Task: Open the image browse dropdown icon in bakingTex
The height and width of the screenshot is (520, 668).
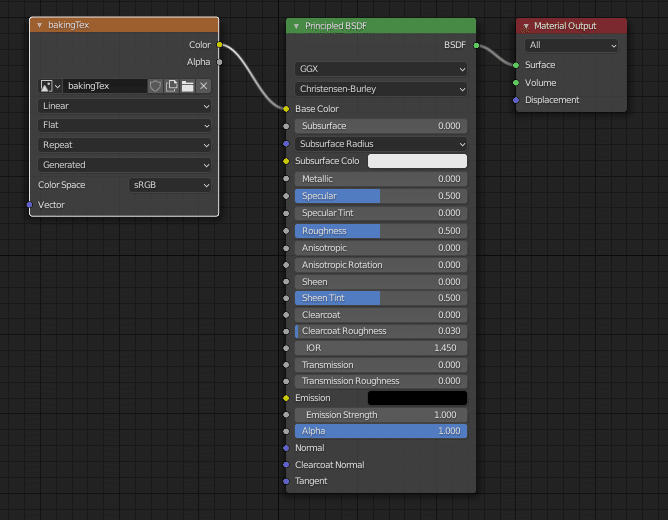Action: [x=50, y=86]
